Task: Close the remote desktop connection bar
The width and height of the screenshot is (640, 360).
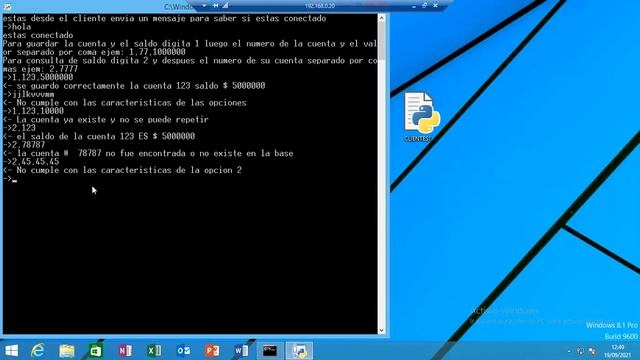Action: (436, 6)
